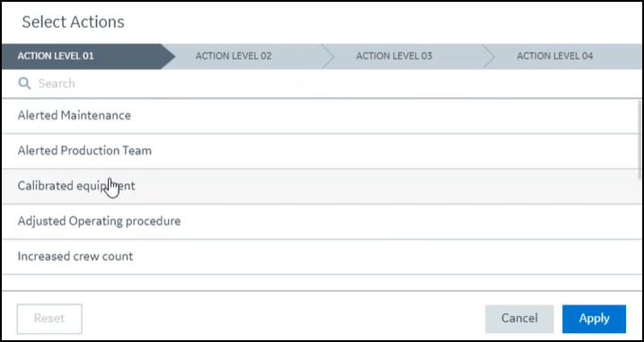
Task: Cancel the Select Actions dialog
Action: click(x=519, y=319)
